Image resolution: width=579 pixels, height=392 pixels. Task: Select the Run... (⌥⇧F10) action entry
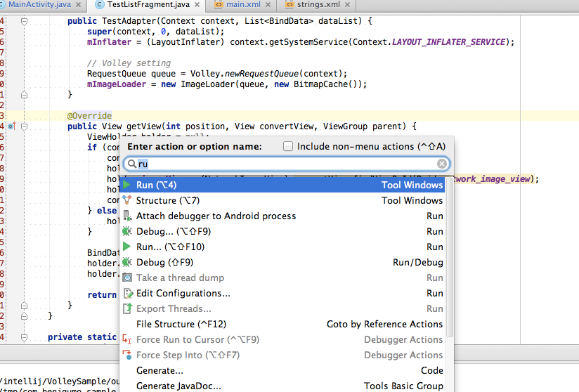click(x=170, y=247)
